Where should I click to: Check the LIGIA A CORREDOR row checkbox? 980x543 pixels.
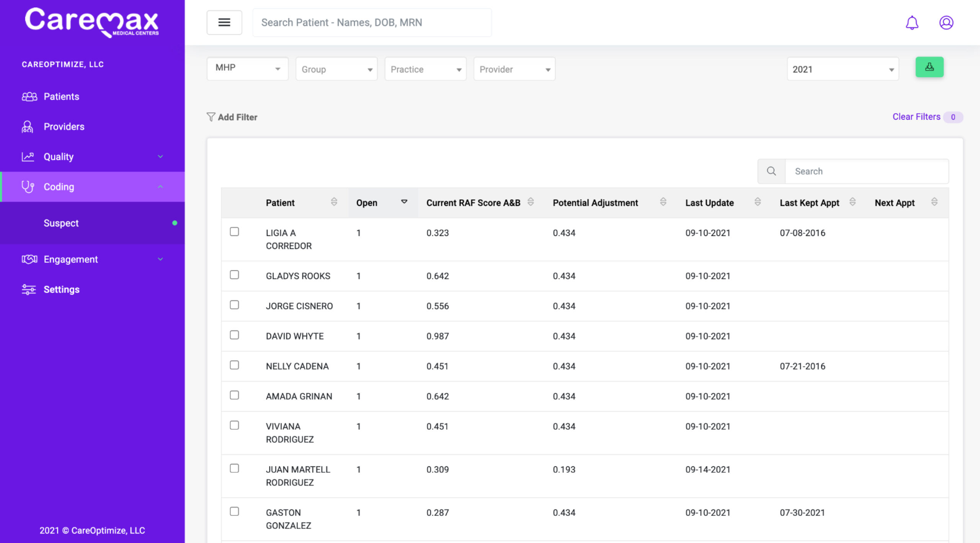(234, 232)
